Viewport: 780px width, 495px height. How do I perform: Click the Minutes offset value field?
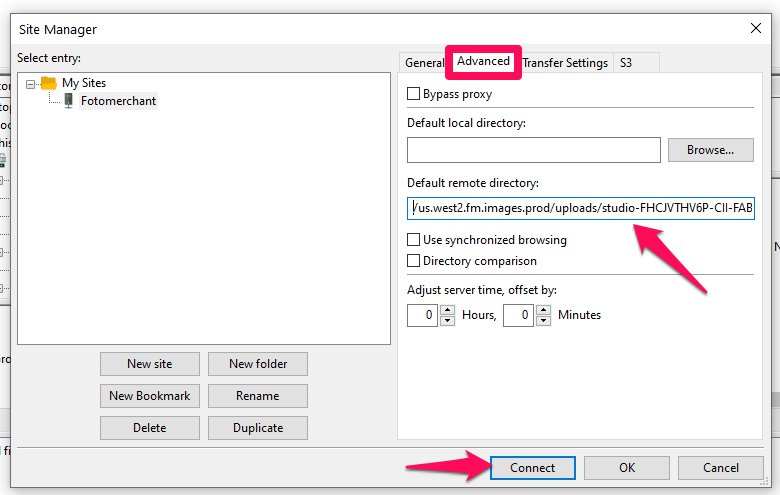coord(518,315)
